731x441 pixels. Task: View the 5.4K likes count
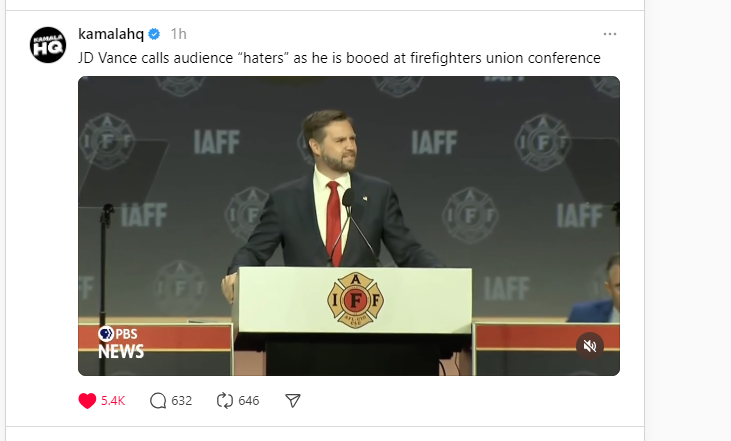pos(113,400)
